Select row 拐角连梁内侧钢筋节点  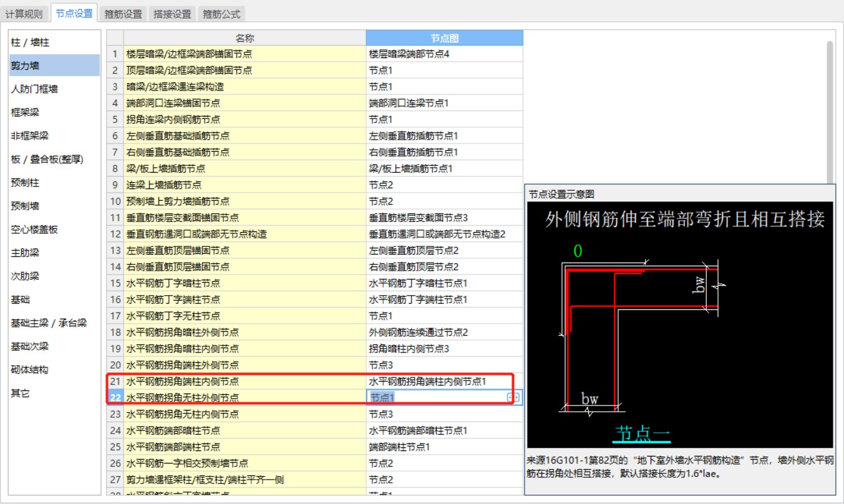(245, 119)
